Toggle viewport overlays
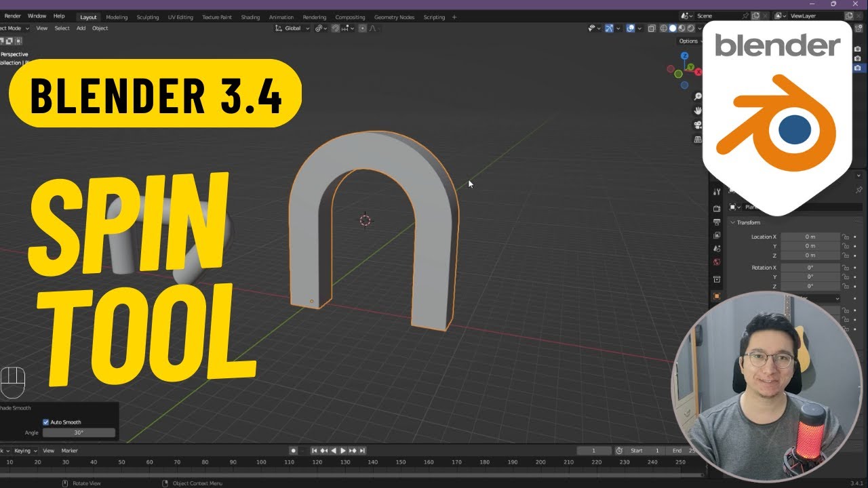Image resolution: width=868 pixels, height=488 pixels. 631,28
